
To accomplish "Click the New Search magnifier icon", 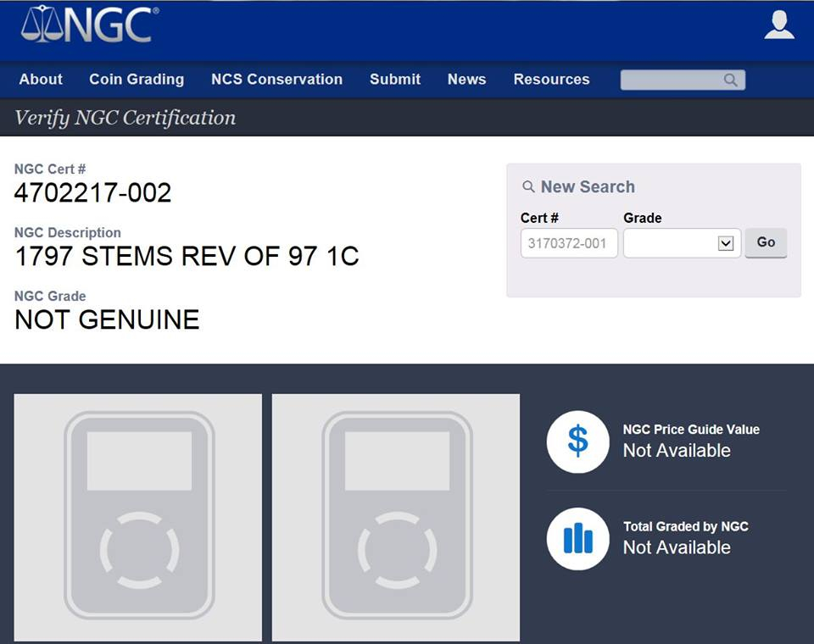I will tap(528, 186).
